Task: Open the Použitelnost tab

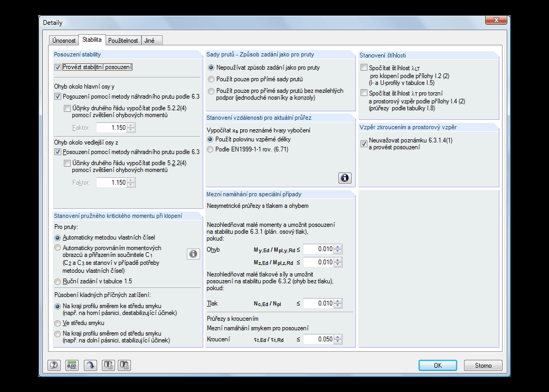Action: (x=123, y=41)
